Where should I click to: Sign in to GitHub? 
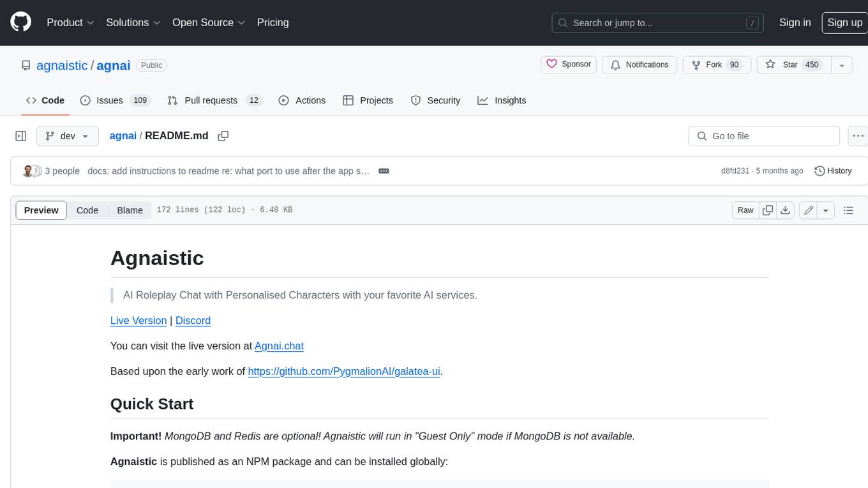795,22
